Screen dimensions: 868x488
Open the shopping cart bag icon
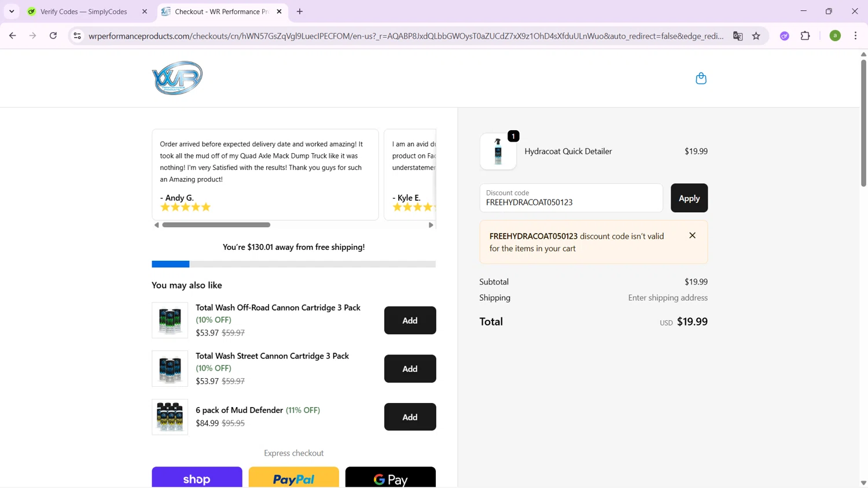[701, 78]
